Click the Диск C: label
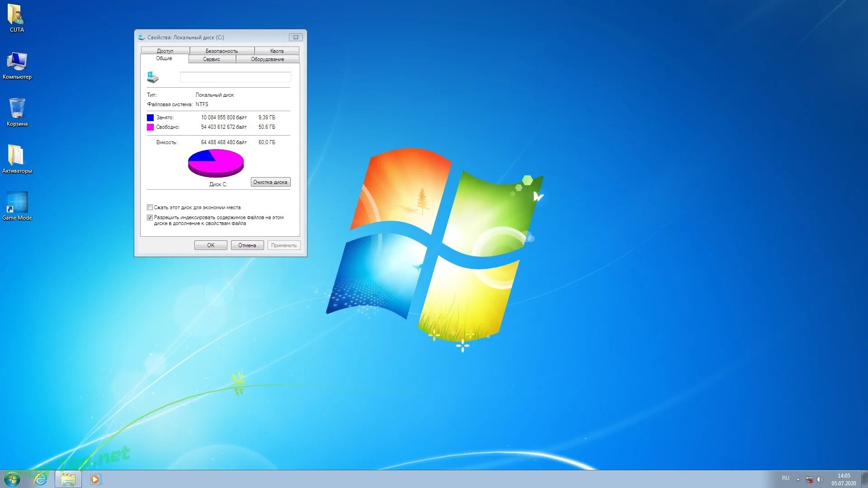Viewport: 868px width, 488px height. coord(218,184)
